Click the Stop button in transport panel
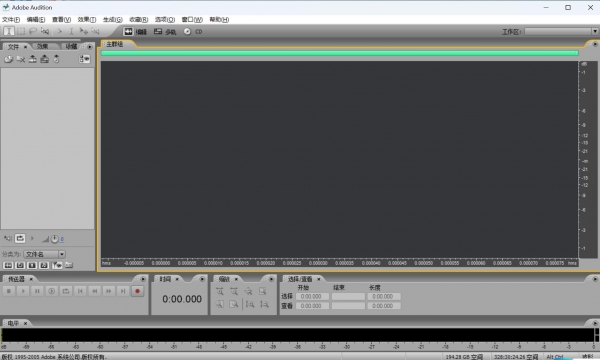600x360 pixels. click(9, 292)
